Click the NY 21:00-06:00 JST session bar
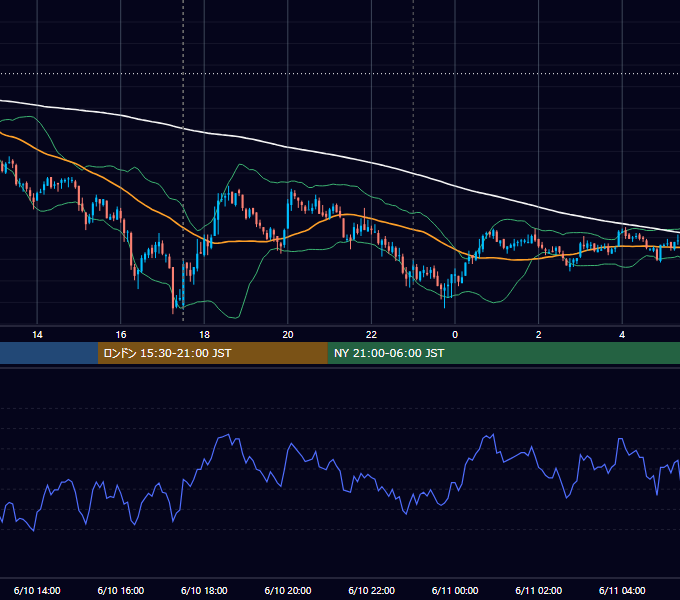680x600 pixels. [x=503, y=353]
